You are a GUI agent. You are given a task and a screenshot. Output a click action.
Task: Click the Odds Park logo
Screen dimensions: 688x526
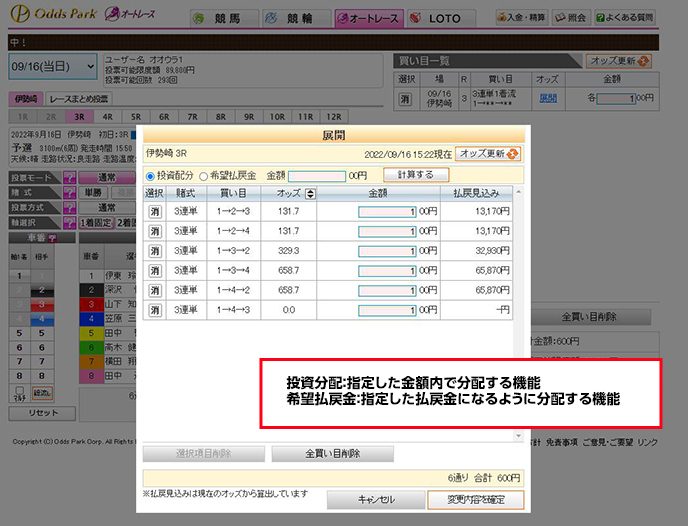(x=54, y=14)
